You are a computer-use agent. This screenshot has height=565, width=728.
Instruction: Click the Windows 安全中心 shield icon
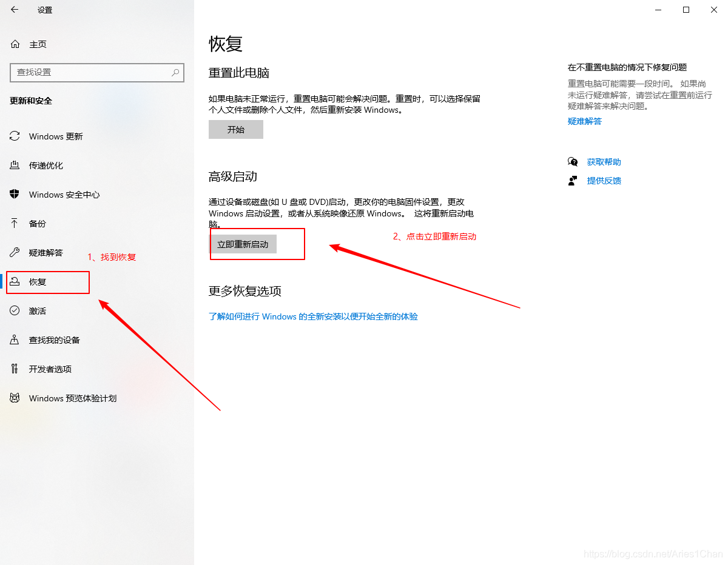tap(15, 195)
